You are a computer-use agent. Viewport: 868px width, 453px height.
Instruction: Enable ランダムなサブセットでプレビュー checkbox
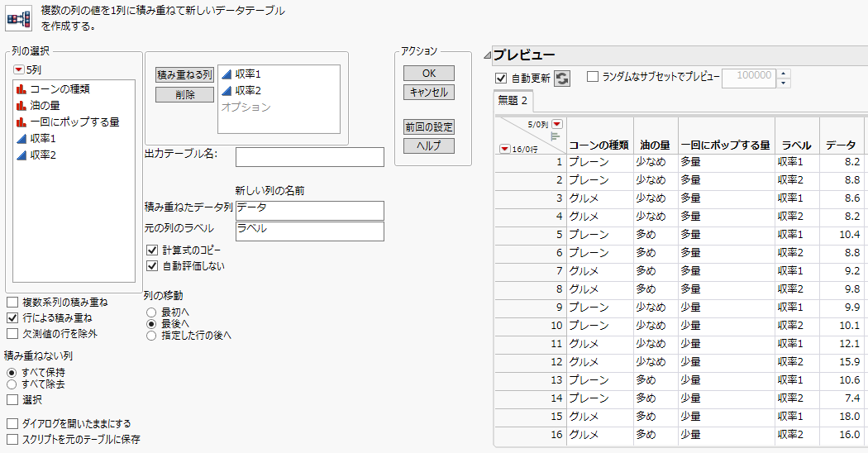click(x=593, y=77)
